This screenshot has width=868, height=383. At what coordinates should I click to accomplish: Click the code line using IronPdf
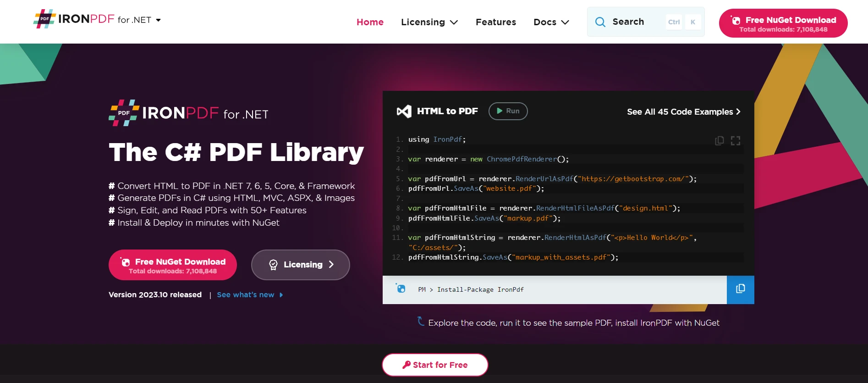pyautogui.click(x=437, y=139)
